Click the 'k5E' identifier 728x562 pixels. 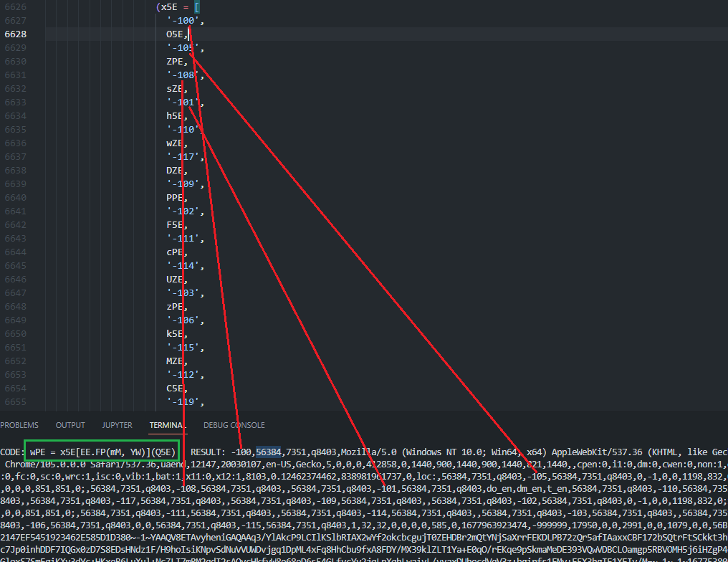(175, 334)
